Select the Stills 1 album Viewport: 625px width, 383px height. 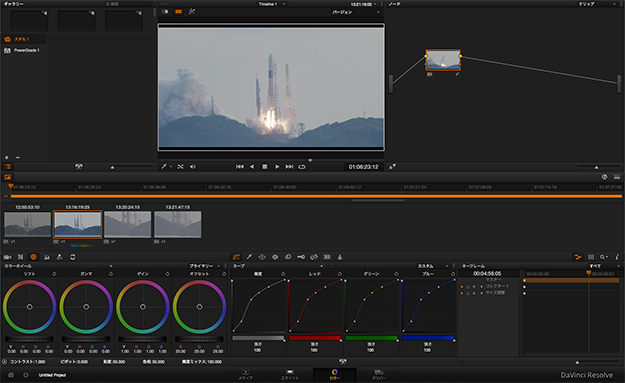(x=24, y=39)
